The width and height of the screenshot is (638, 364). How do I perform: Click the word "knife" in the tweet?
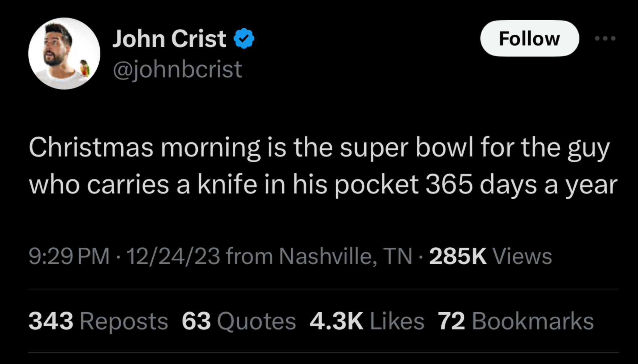[227, 185]
